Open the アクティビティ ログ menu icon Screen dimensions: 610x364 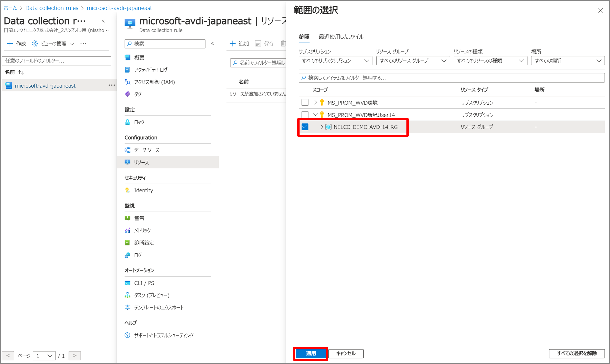coord(127,70)
